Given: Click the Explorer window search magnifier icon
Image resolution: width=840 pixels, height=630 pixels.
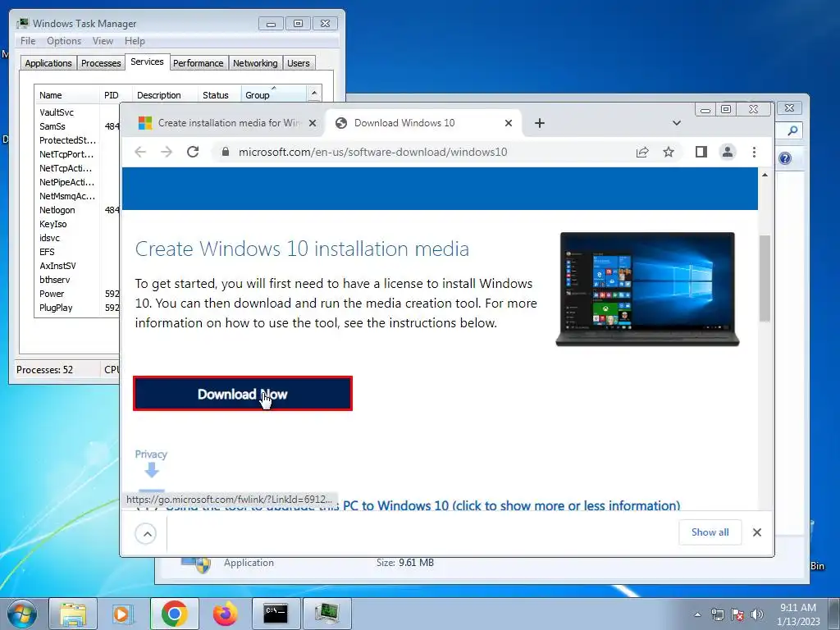Looking at the screenshot, I should pos(793,130).
